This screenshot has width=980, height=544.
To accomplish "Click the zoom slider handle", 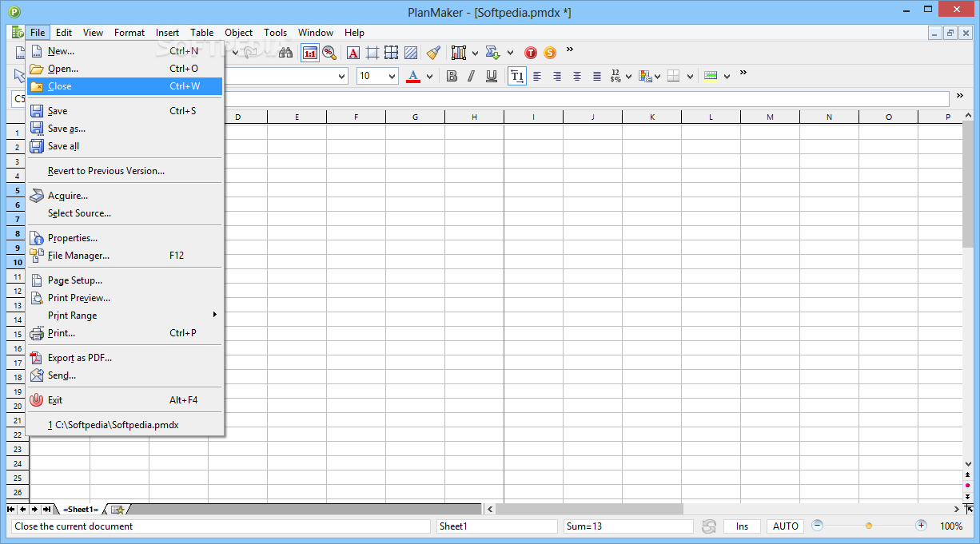I will (x=869, y=526).
